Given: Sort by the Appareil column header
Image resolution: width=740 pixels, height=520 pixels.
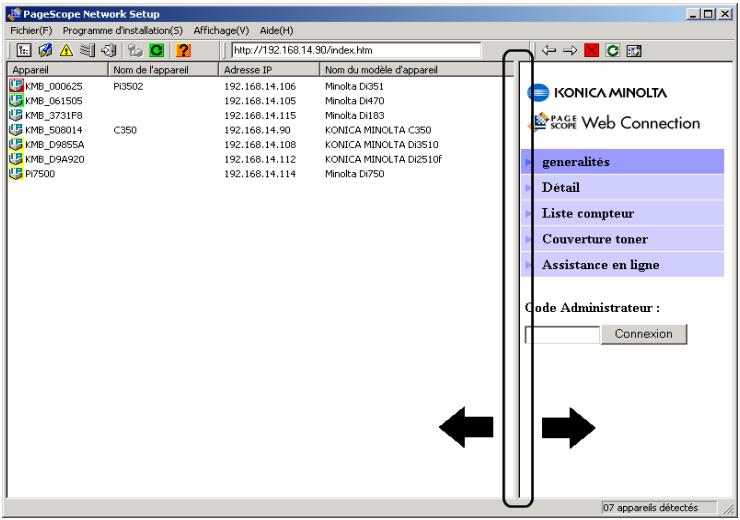Looking at the screenshot, I should 58,70.
